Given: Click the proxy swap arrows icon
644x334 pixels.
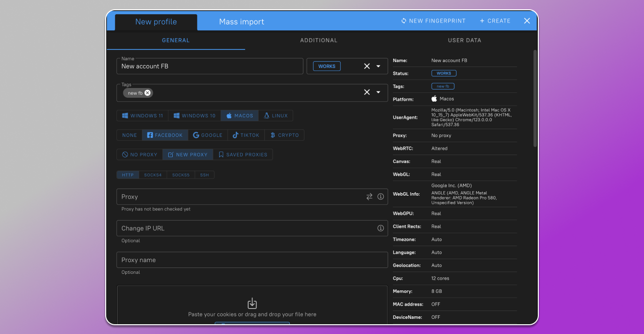Looking at the screenshot, I should point(369,197).
